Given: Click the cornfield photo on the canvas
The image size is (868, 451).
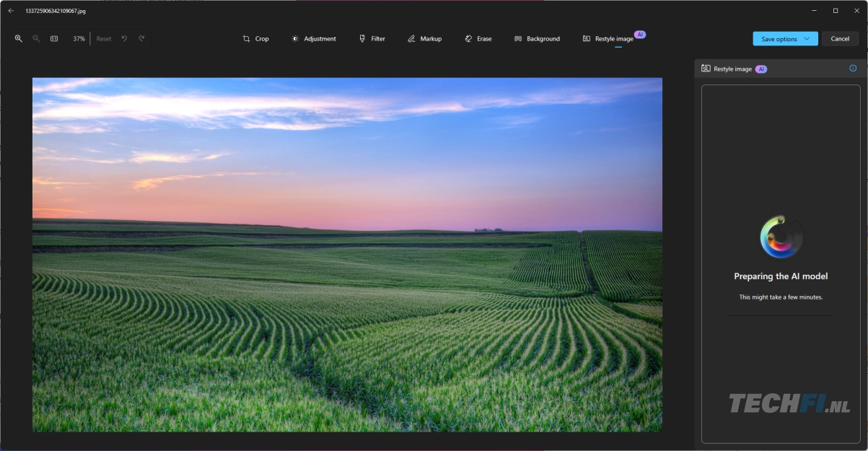Looking at the screenshot, I should click(x=347, y=255).
